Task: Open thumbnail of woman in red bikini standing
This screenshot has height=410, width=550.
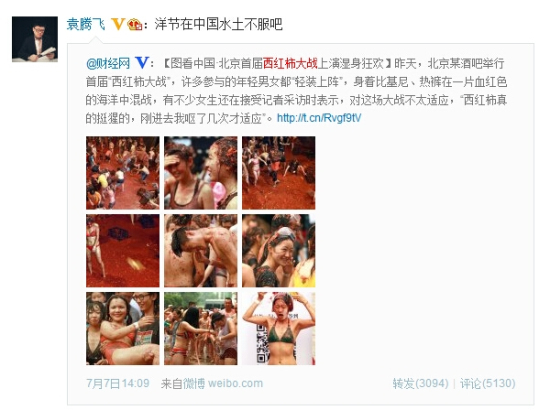Action: [123, 251]
